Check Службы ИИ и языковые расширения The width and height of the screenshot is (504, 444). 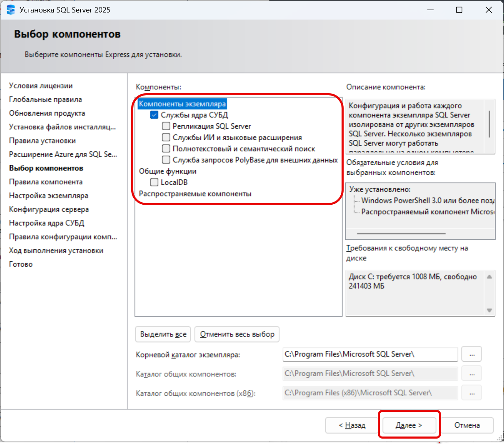pyautogui.click(x=166, y=137)
